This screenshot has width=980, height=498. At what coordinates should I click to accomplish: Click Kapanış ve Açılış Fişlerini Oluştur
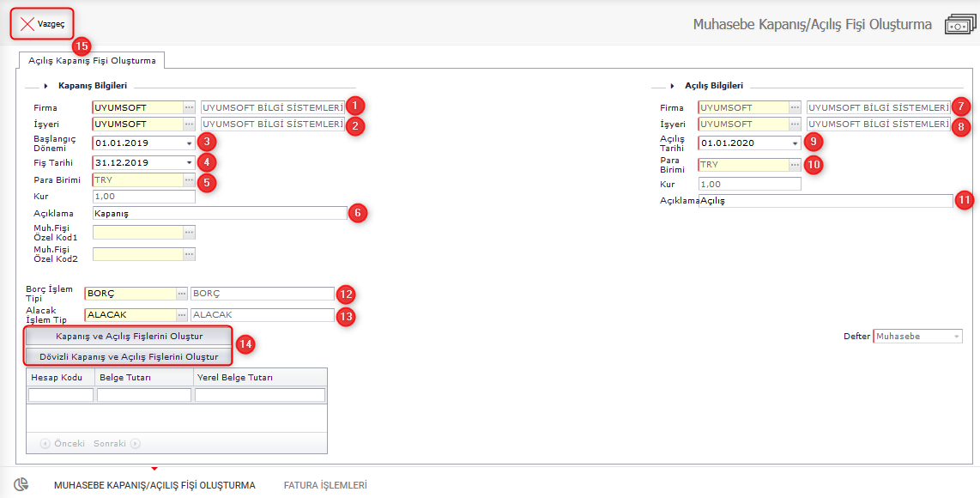129,337
